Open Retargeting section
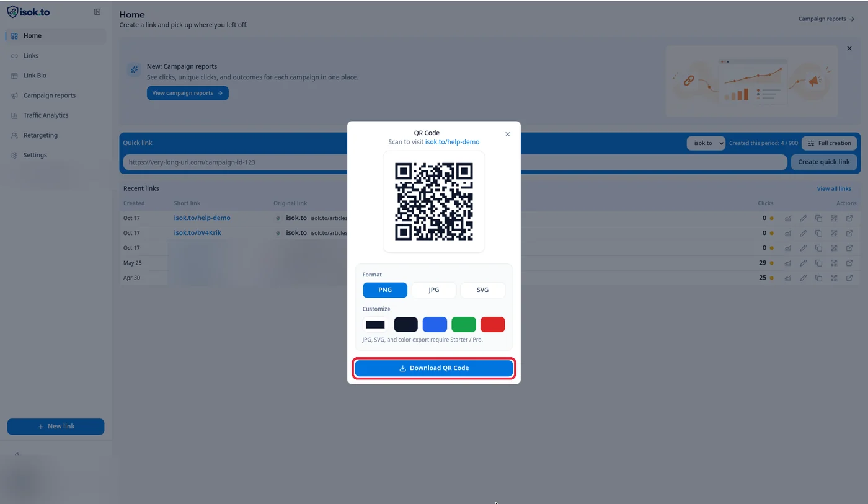Screen dimensions: 868x504 (x=56, y=135)
